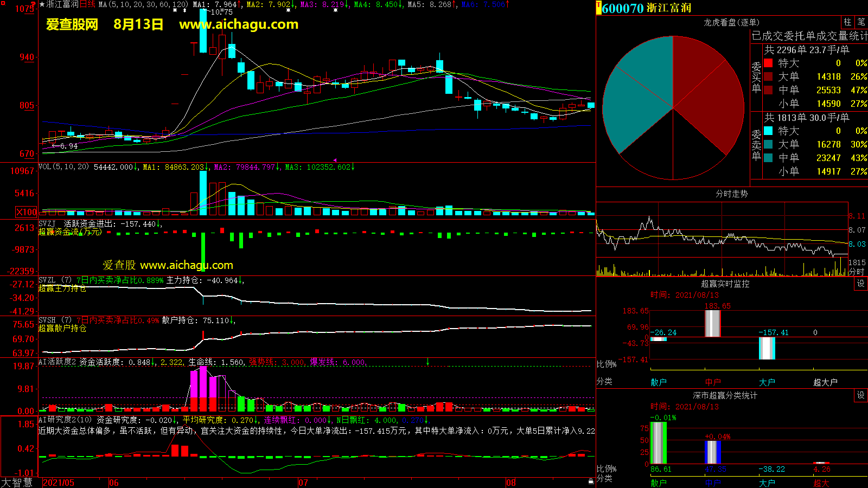Image resolution: width=868 pixels, height=488 pixels.
Task: Open settings for 深市超赢分类统计 panel
Action: (x=861, y=395)
